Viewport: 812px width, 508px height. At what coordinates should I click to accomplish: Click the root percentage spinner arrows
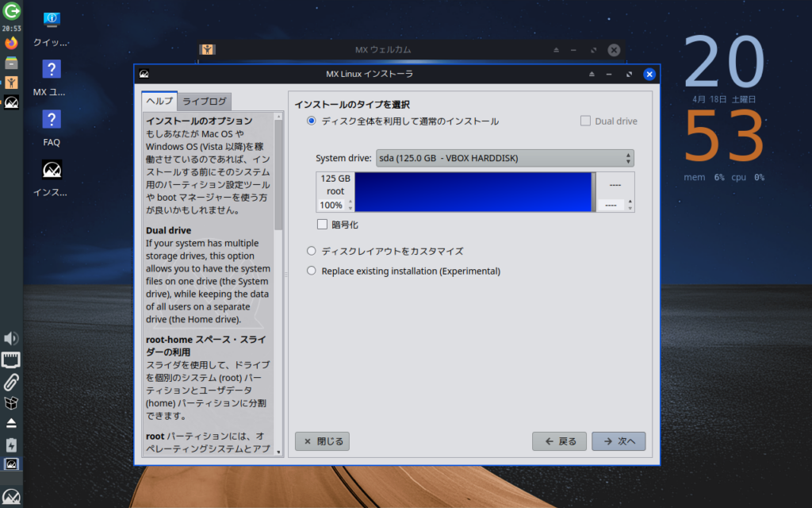click(x=350, y=205)
